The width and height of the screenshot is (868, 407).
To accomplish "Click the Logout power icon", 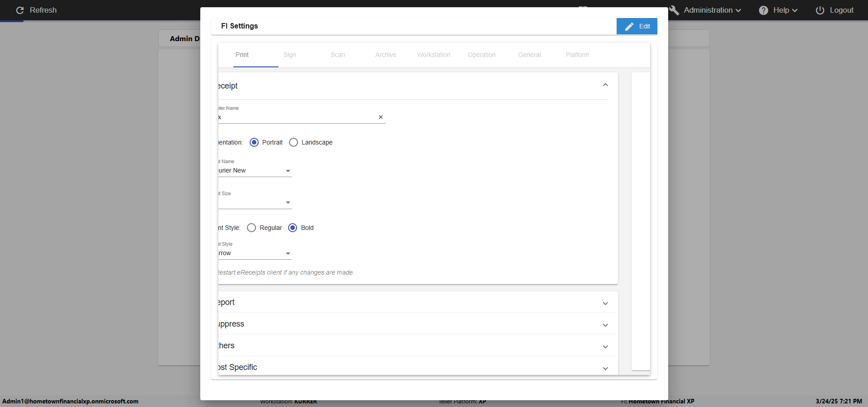I will [820, 10].
